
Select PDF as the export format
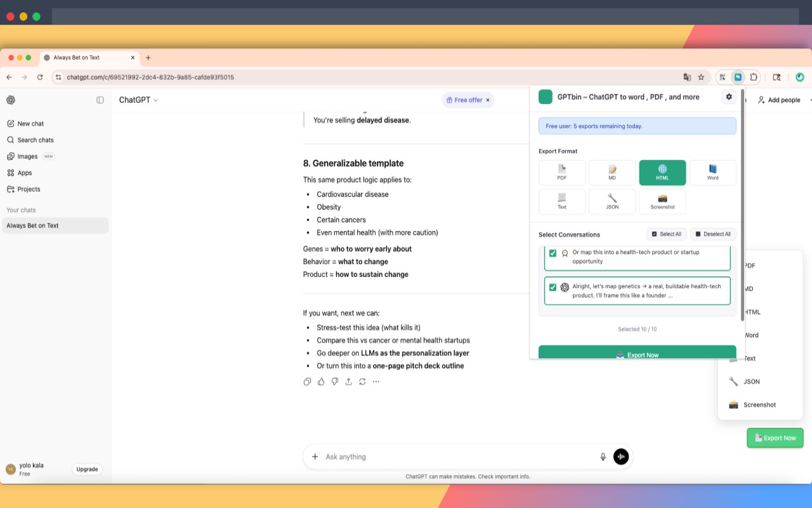click(x=561, y=172)
